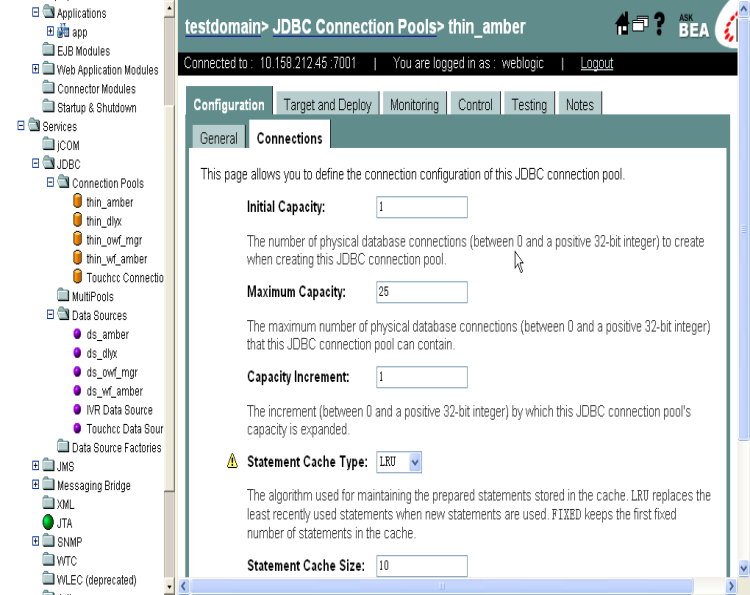Open the Statement Cache Type dropdown
750x595 pixels.
tap(415, 462)
